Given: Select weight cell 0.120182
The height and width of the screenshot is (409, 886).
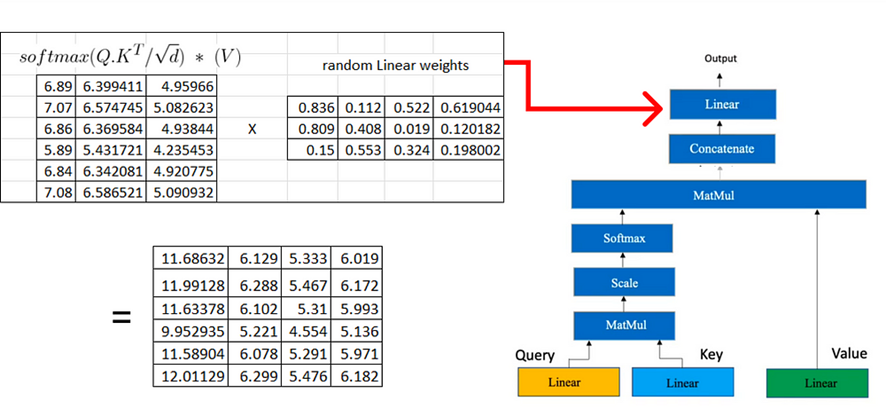Looking at the screenshot, I should pos(468,129).
